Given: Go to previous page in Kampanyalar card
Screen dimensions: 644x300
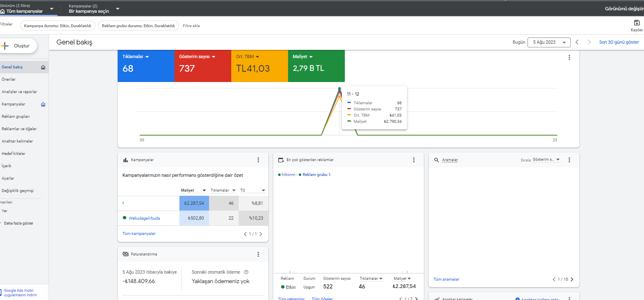Looking at the screenshot, I should (x=246, y=234).
